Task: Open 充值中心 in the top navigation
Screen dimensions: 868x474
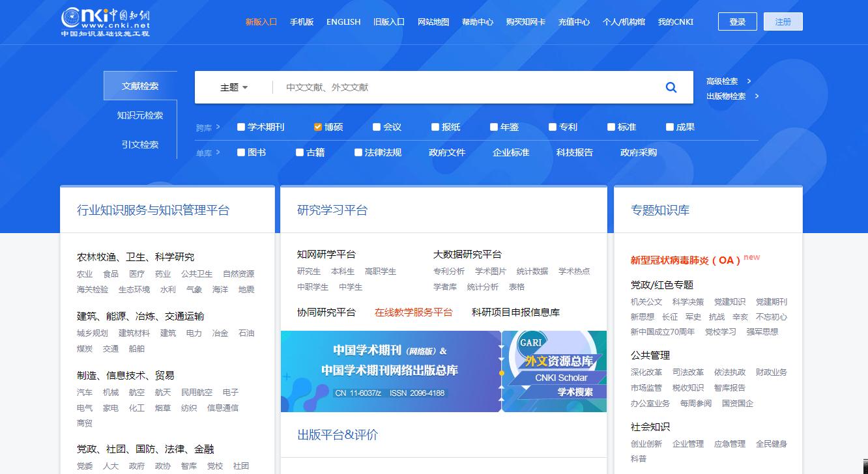Action: coord(574,21)
